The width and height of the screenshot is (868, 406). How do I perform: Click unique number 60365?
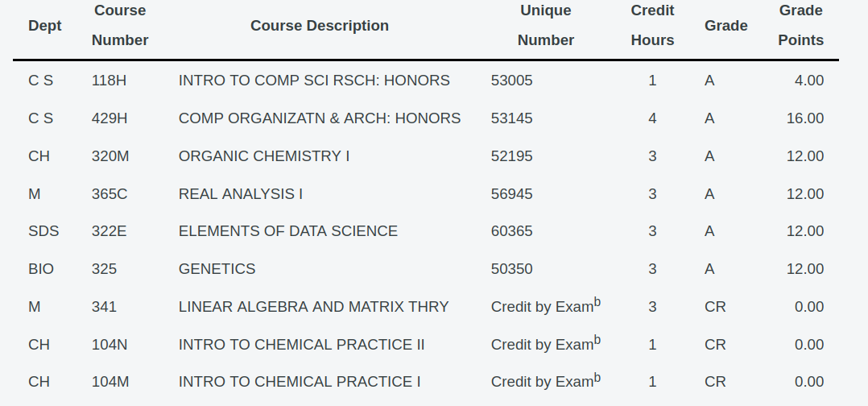tap(511, 231)
